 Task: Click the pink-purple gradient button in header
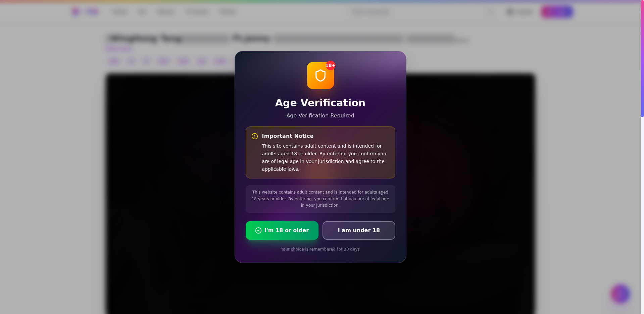click(x=557, y=12)
